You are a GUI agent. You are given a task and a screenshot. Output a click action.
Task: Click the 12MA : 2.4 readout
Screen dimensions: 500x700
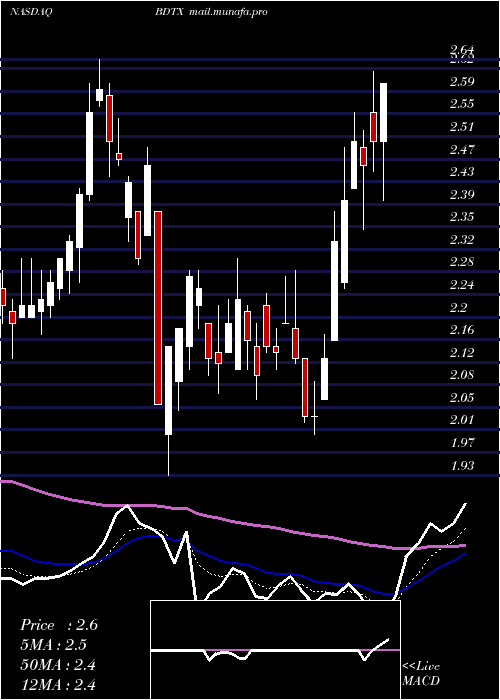point(58,684)
